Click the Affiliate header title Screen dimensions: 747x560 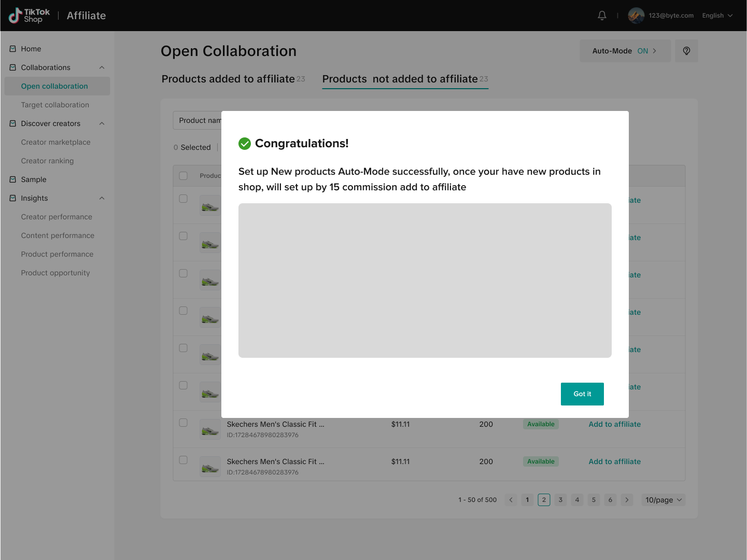point(86,16)
